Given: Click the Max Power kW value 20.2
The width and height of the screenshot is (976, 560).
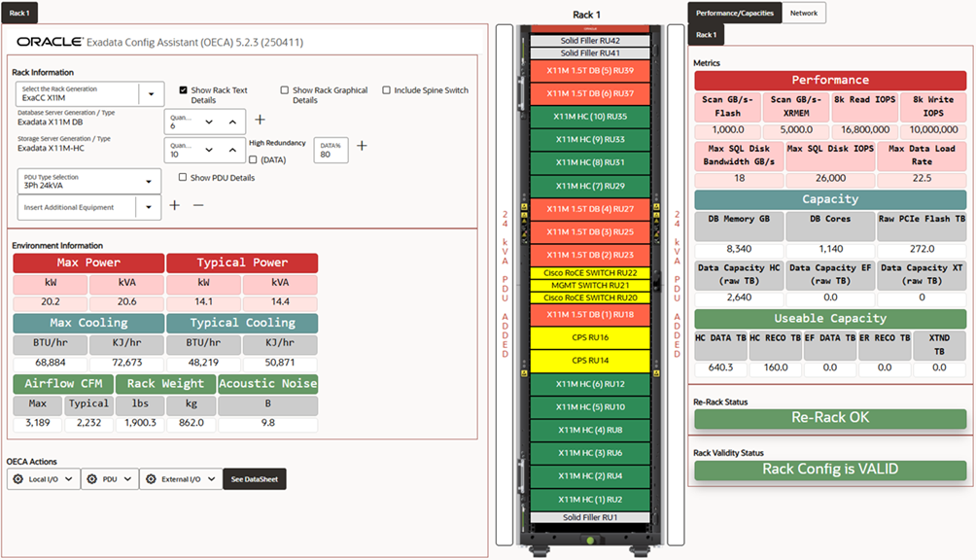Looking at the screenshot, I should [51, 301].
